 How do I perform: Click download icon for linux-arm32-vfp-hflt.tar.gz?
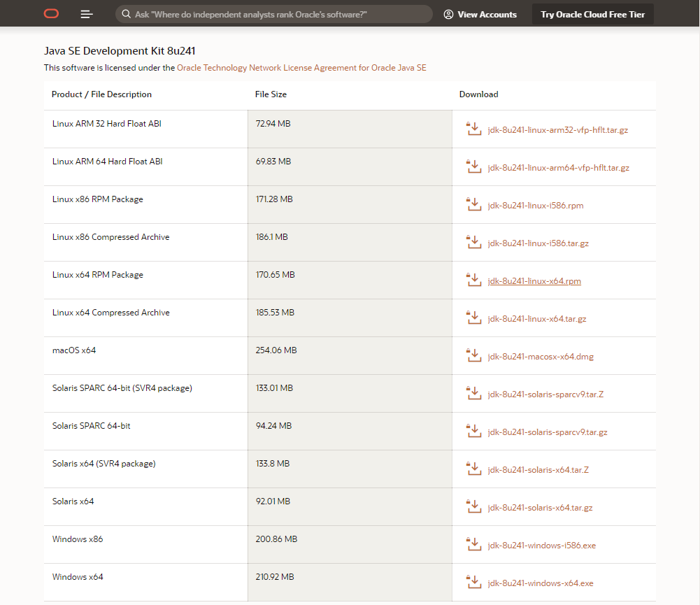tap(473, 129)
